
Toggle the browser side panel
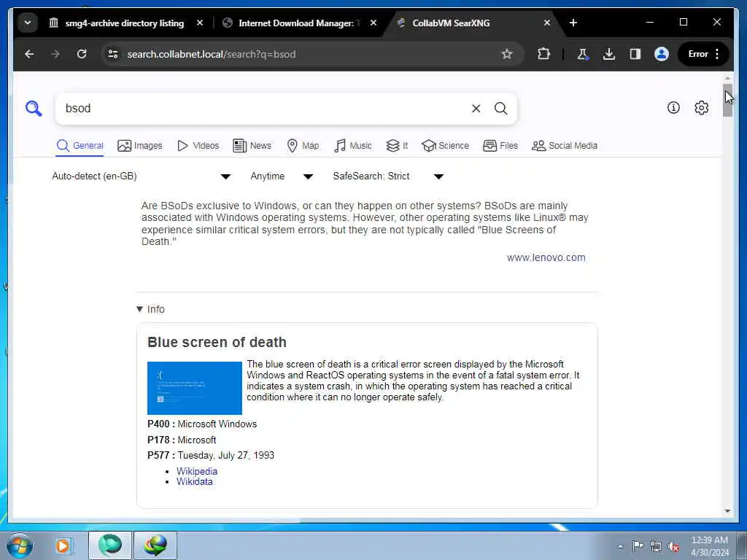tap(635, 54)
